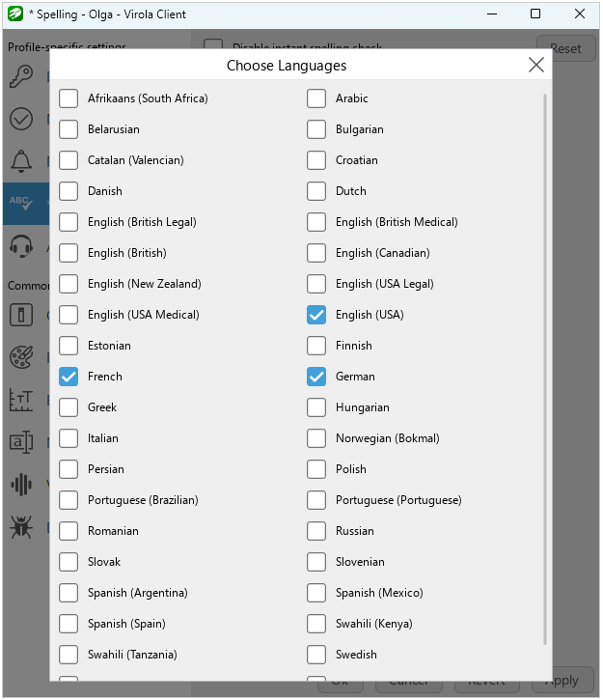
Task: Enable Dutch language checkbox
Action: tap(316, 191)
